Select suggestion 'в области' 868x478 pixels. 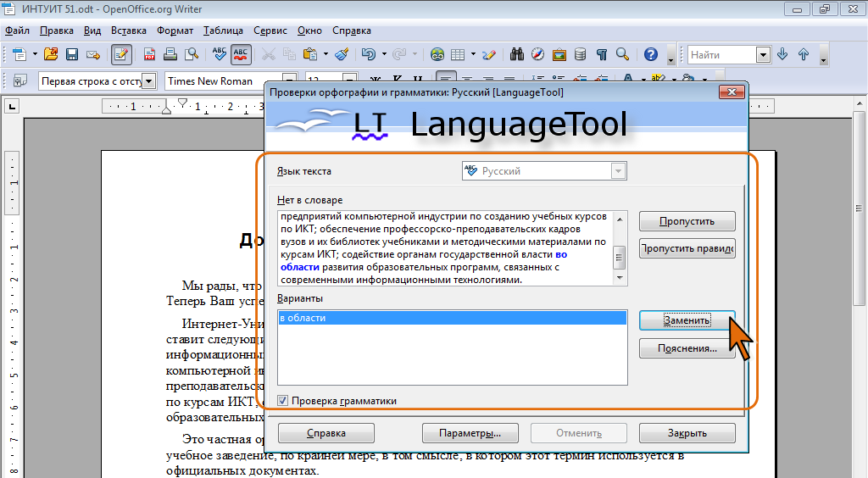coord(453,318)
